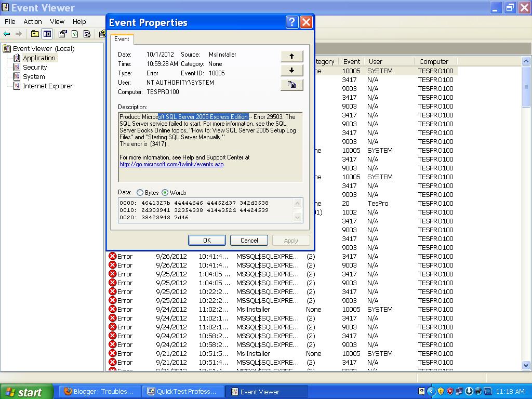
Task: Click the event list scrollbar down arrow
Action: tap(526, 366)
